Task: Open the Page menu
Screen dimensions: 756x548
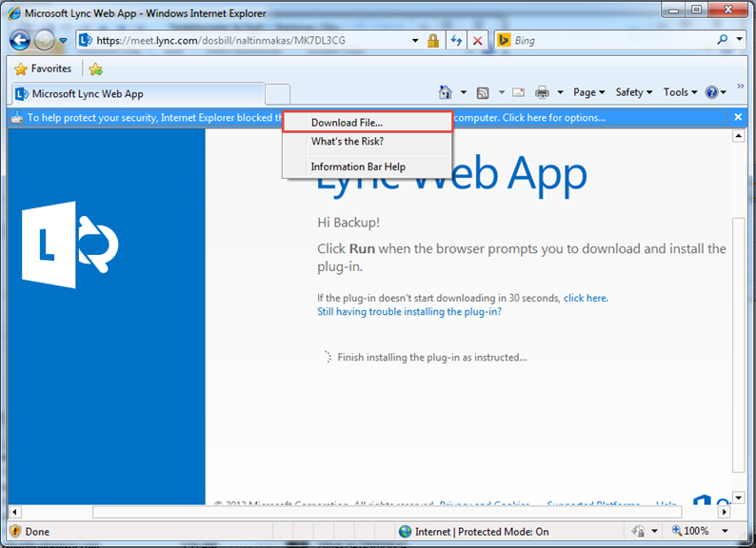Action: [x=588, y=92]
